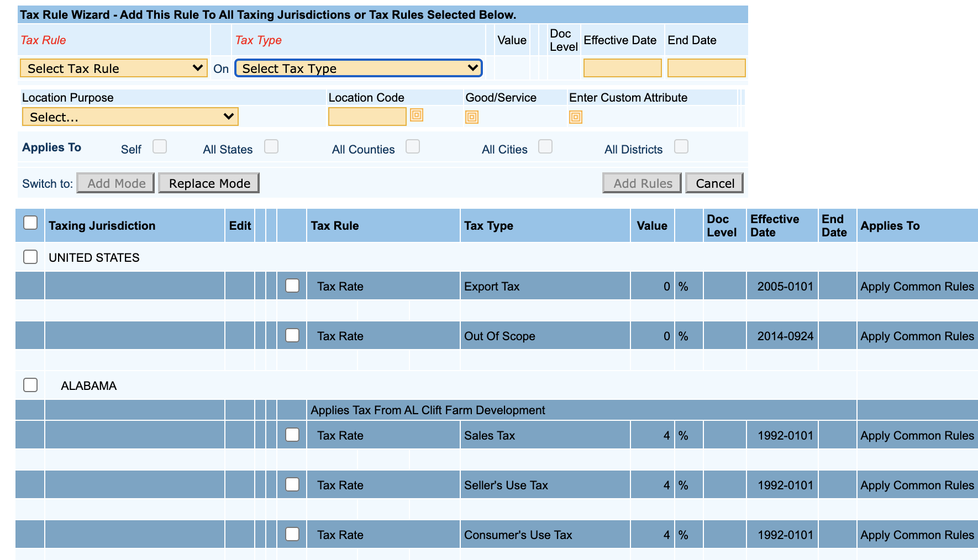This screenshot has height=560, width=978.
Task: Open the Custom Attribute lookup icon
Action: tap(575, 117)
